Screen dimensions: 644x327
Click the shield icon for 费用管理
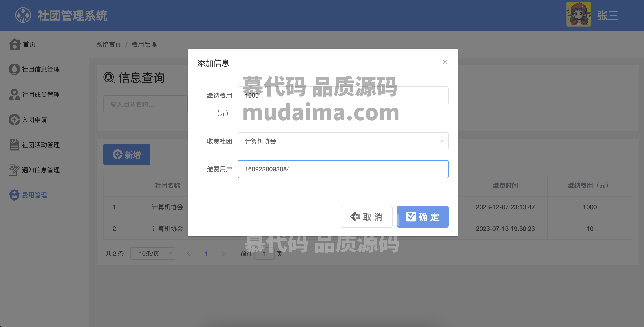pyautogui.click(x=14, y=195)
